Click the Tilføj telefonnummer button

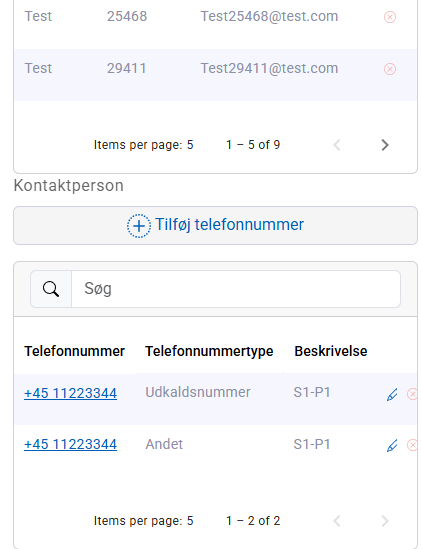[215, 225]
